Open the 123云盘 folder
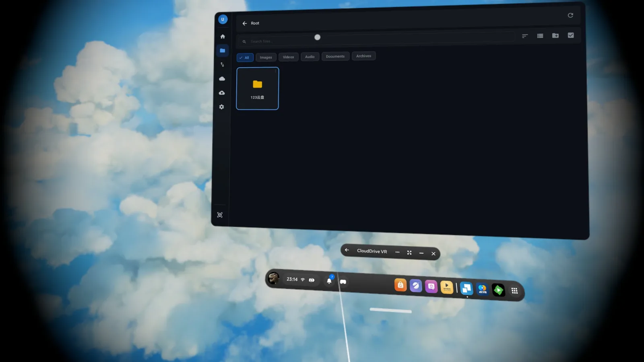 click(257, 88)
